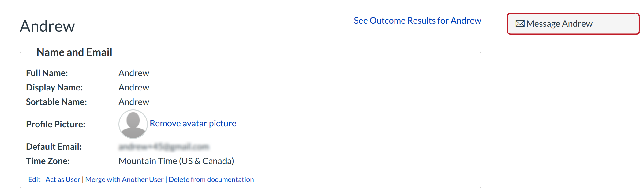
Task: Click the Full Name label
Action: (x=47, y=73)
